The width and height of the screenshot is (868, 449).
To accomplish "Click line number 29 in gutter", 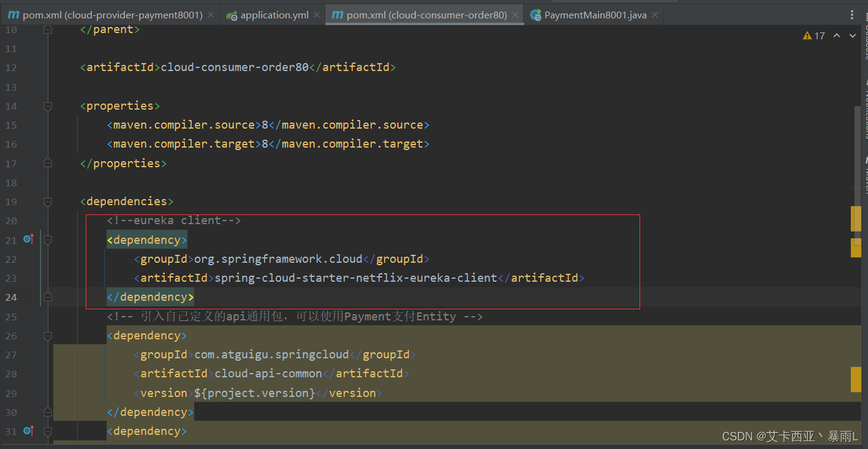I will tap(11, 393).
